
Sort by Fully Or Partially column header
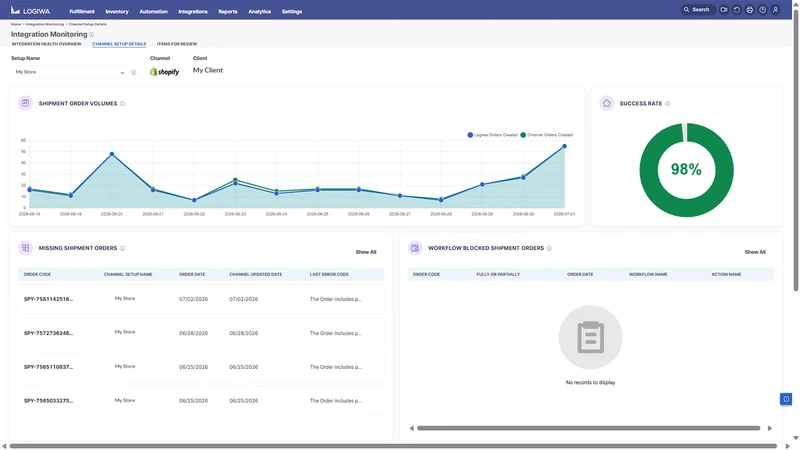pos(498,274)
